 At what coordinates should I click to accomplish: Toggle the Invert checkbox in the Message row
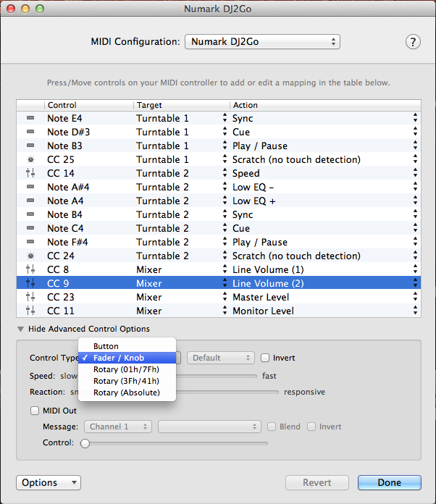click(x=311, y=427)
